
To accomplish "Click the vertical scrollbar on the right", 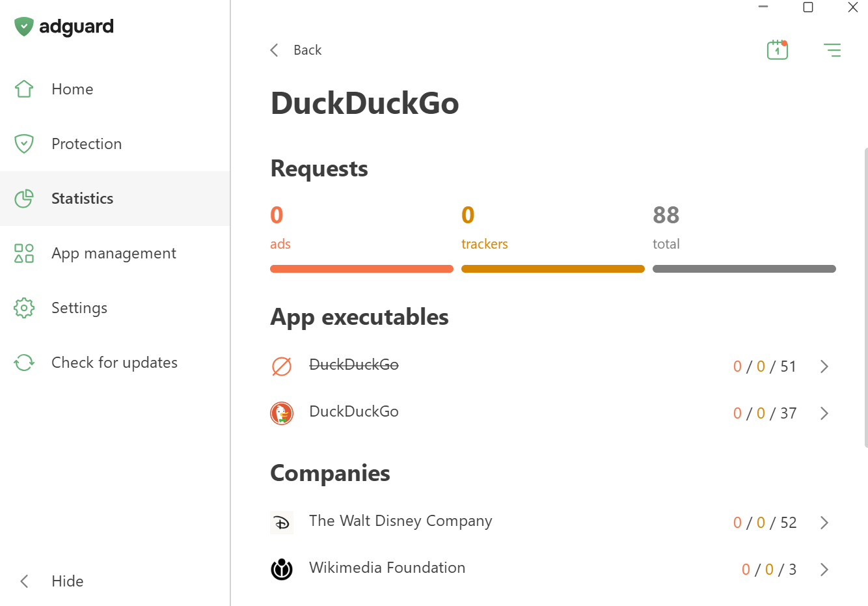I will coord(865,297).
